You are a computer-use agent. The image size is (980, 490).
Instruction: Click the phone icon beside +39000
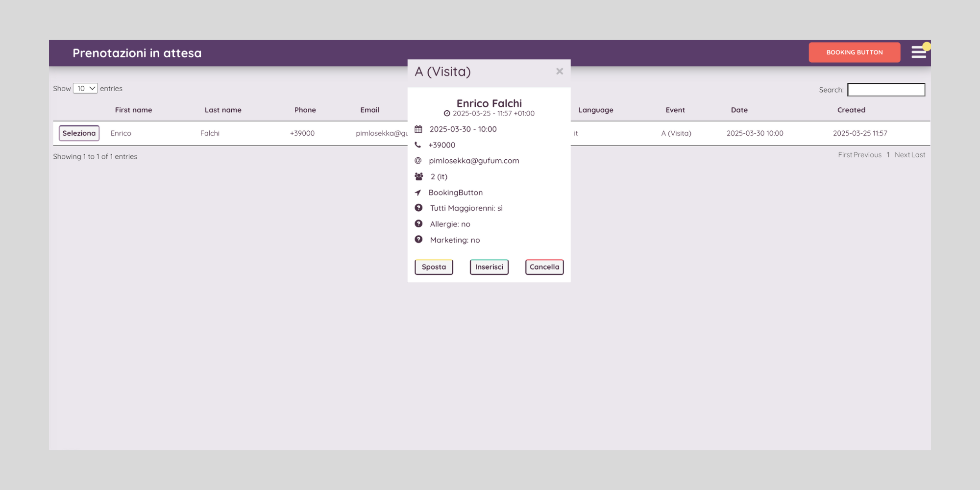click(418, 145)
